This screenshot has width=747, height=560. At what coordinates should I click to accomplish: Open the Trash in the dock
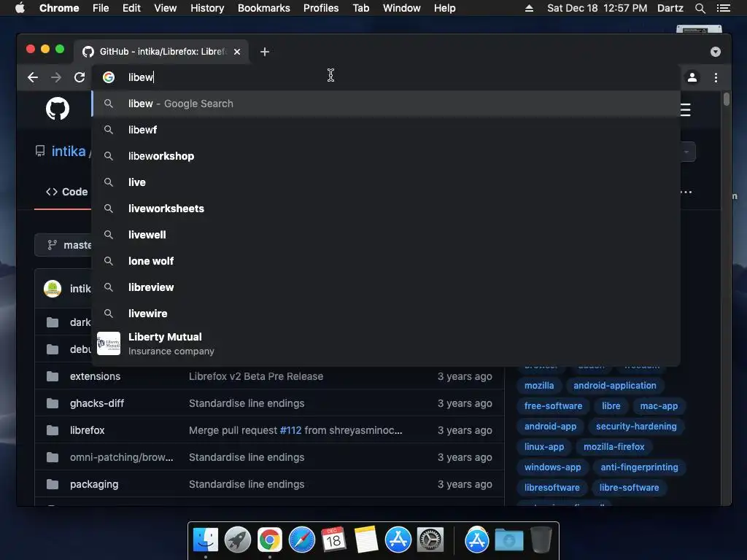(x=541, y=540)
